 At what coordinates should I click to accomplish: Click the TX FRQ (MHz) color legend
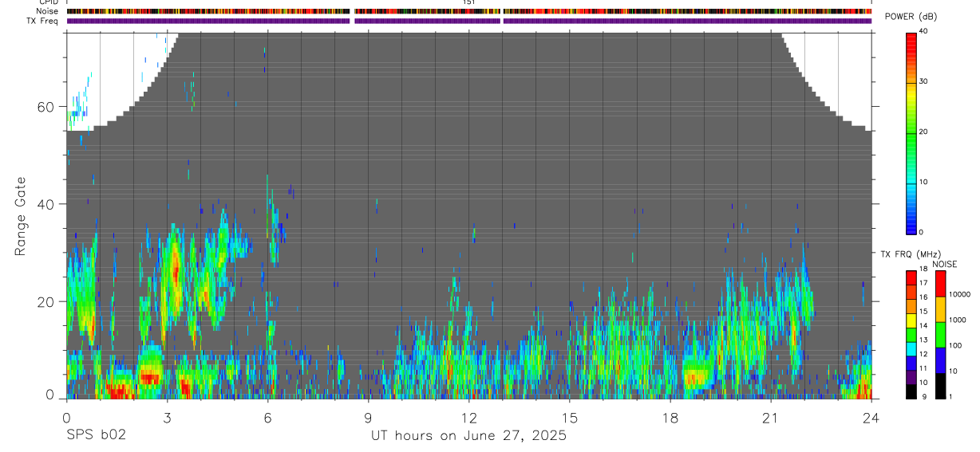(911, 335)
